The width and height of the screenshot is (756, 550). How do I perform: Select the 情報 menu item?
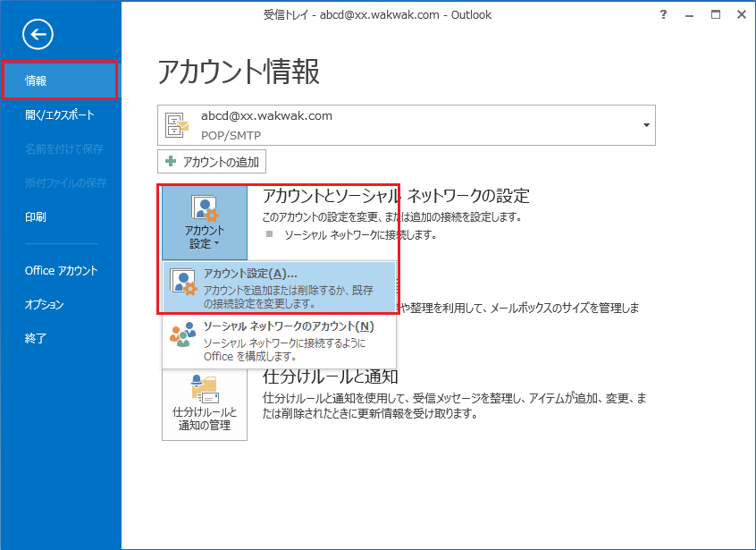tap(60, 80)
